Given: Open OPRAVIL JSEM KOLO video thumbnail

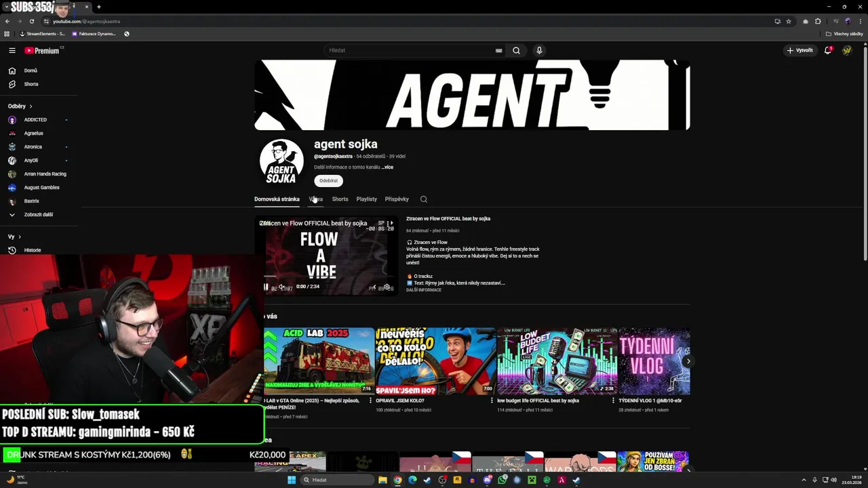Looking at the screenshot, I should [435, 361].
